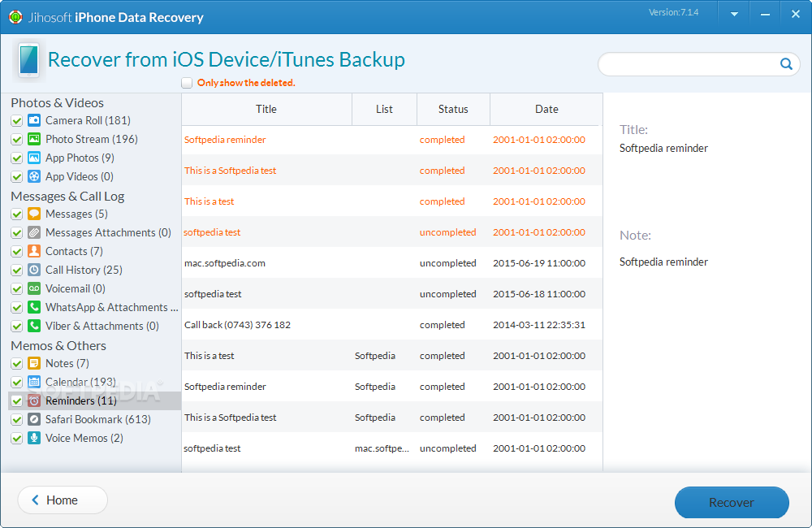Select WhatsApp & Attachments category

click(111, 307)
